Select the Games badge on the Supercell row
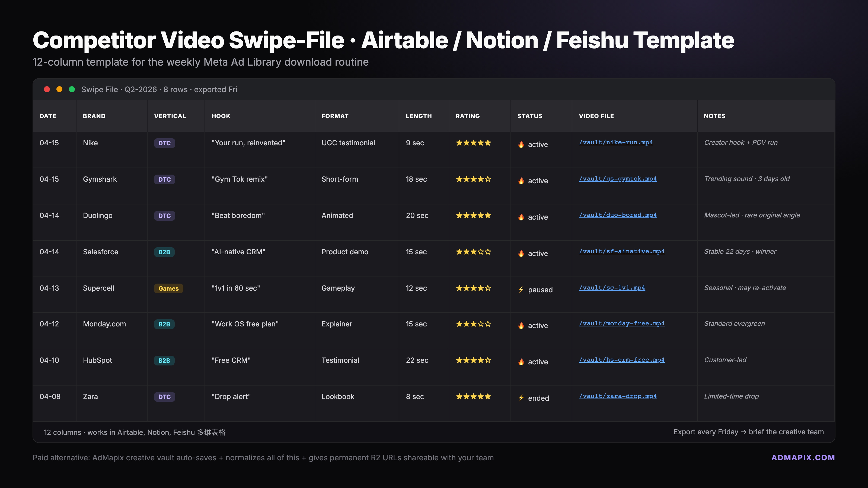868x488 pixels. (x=168, y=288)
